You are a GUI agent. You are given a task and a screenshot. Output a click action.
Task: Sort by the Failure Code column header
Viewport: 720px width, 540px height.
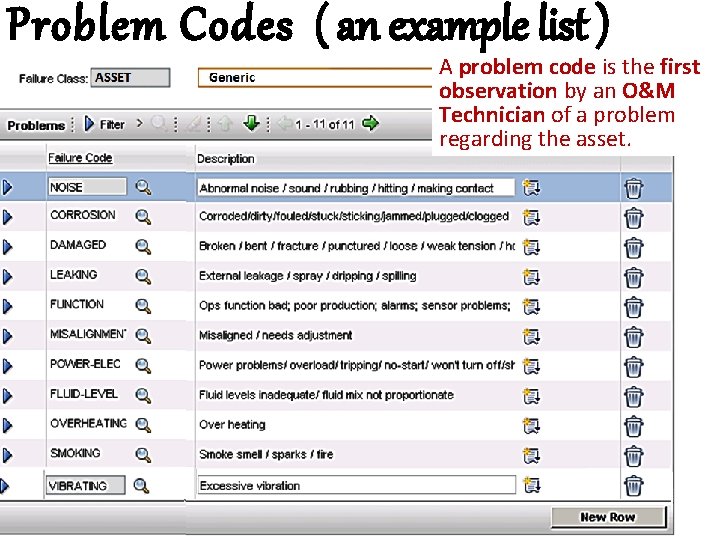(80, 158)
